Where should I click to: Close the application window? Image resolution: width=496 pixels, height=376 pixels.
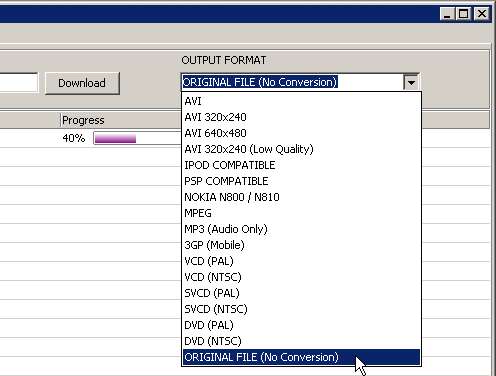pyautogui.click(x=482, y=14)
